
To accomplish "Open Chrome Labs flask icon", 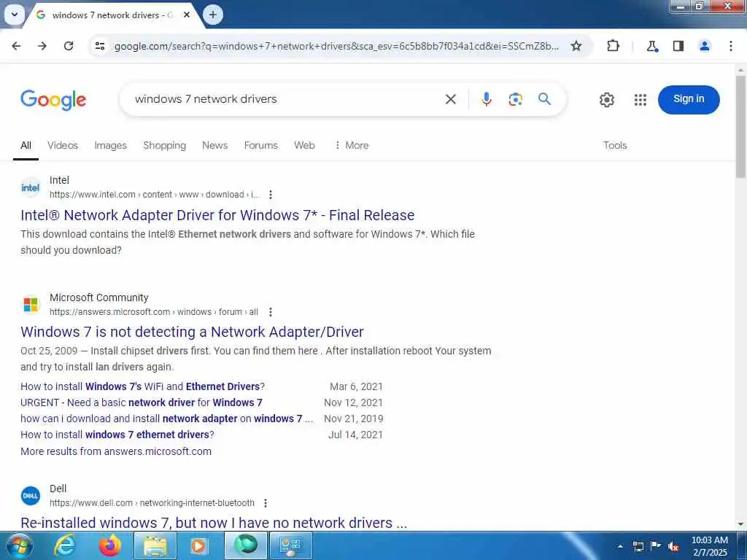I will [651, 46].
